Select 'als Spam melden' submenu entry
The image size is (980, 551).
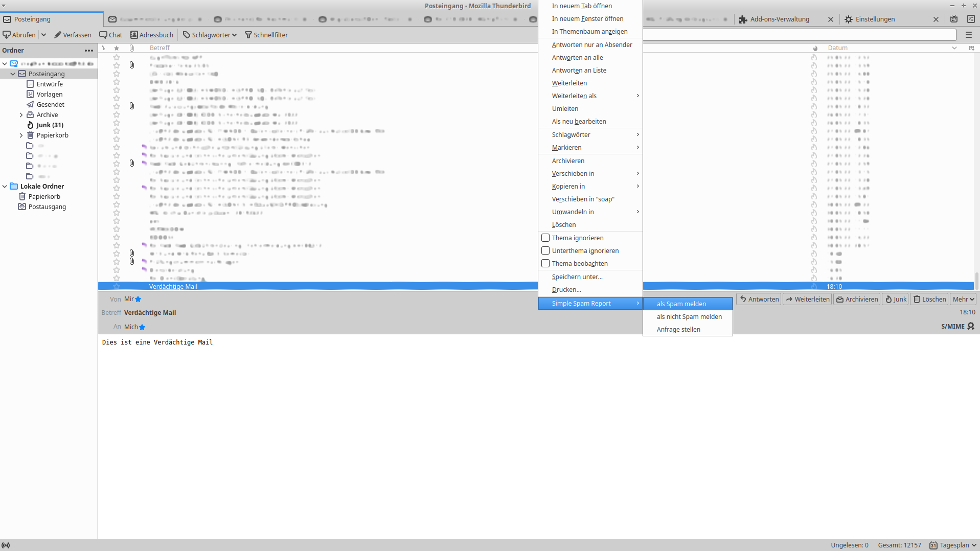tap(681, 304)
